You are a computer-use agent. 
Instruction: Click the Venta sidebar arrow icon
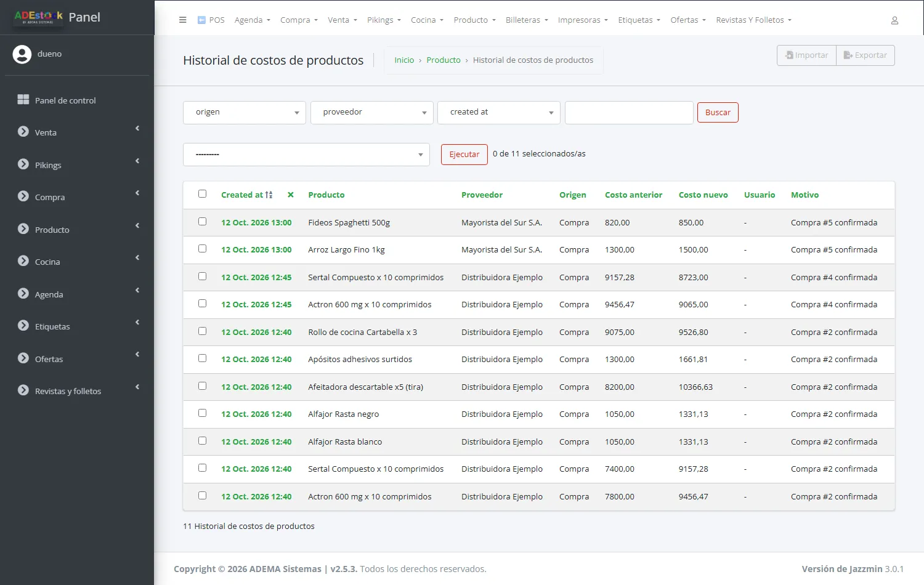[23, 132]
